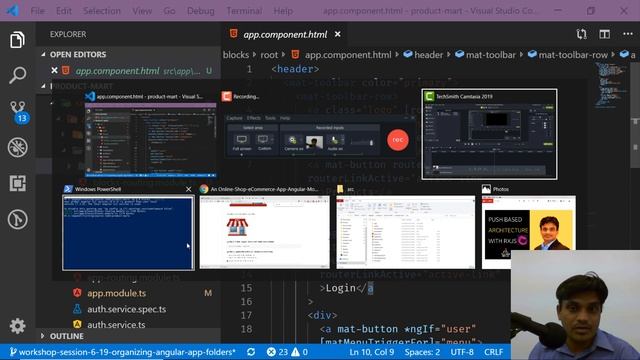Click the warnings count in status bar

(x=300, y=352)
